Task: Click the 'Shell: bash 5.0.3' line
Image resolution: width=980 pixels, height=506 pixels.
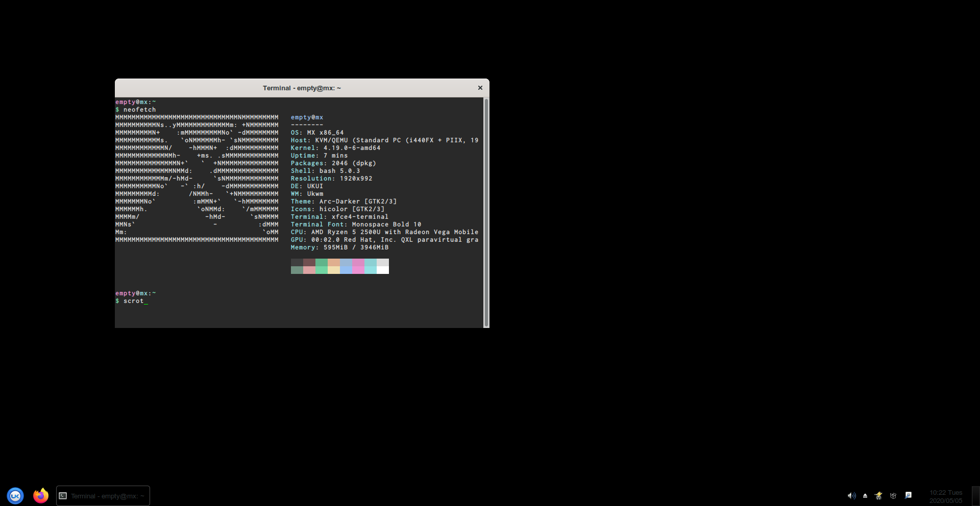Action: [326, 171]
